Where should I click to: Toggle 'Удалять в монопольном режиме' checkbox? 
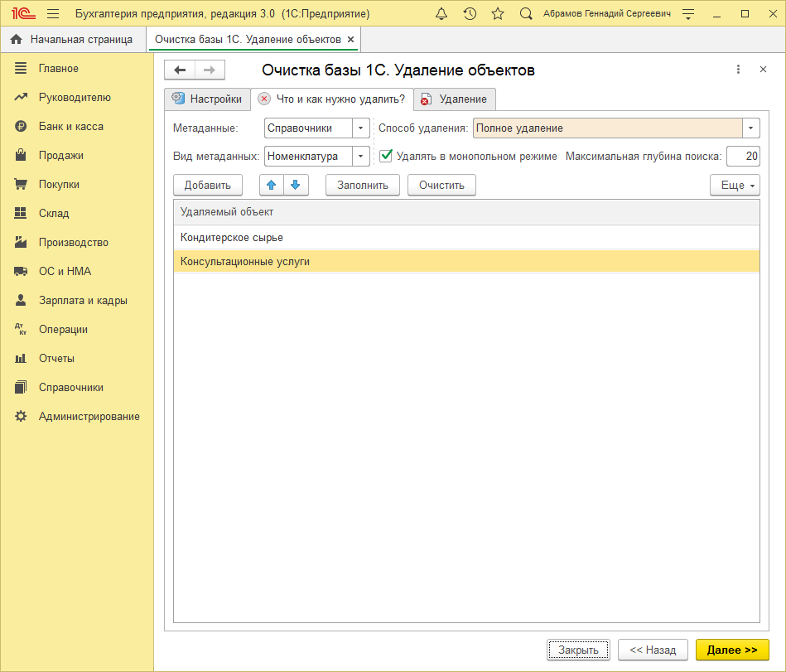(386, 156)
